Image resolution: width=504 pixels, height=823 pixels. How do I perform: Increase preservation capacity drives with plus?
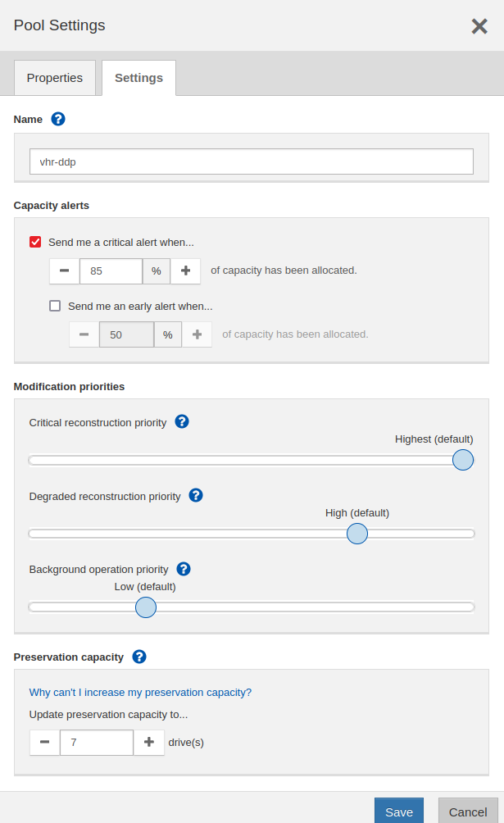click(149, 742)
